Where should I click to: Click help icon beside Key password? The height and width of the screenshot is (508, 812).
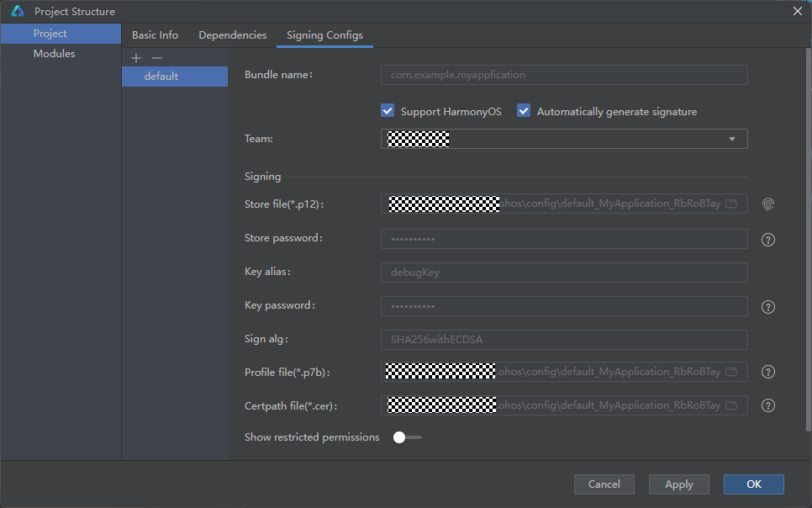coord(767,307)
